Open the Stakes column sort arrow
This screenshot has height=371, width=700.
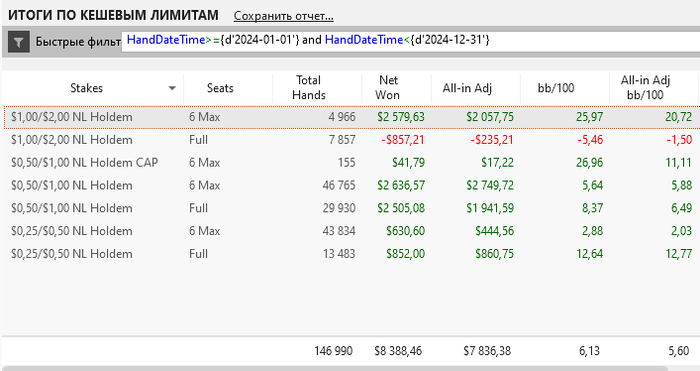point(172,88)
